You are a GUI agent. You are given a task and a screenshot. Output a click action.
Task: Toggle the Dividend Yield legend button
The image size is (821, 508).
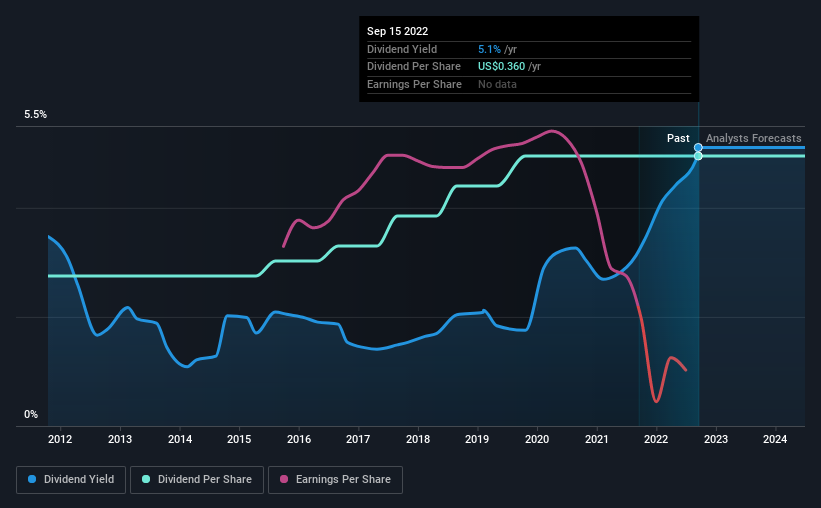pyautogui.click(x=71, y=480)
